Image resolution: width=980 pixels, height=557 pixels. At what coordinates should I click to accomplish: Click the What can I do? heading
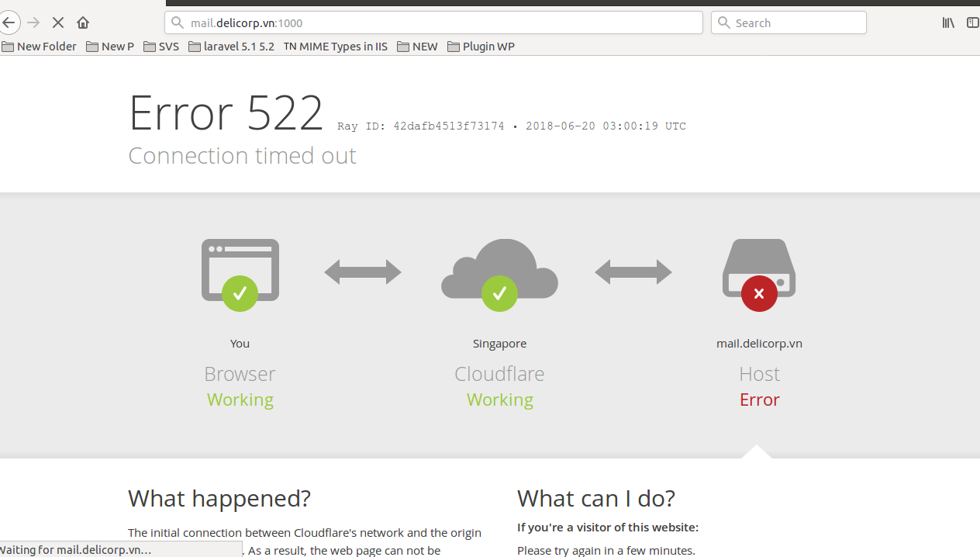point(596,498)
